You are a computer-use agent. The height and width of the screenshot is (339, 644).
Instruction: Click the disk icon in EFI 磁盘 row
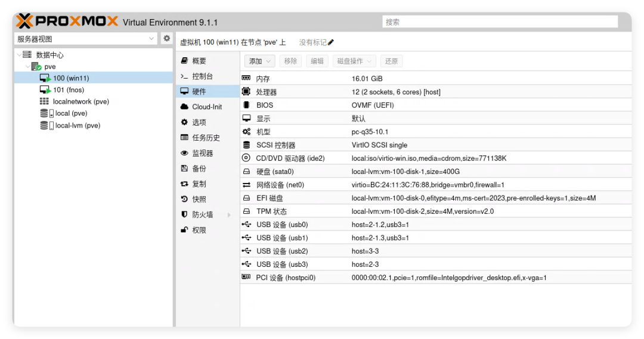(246, 198)
